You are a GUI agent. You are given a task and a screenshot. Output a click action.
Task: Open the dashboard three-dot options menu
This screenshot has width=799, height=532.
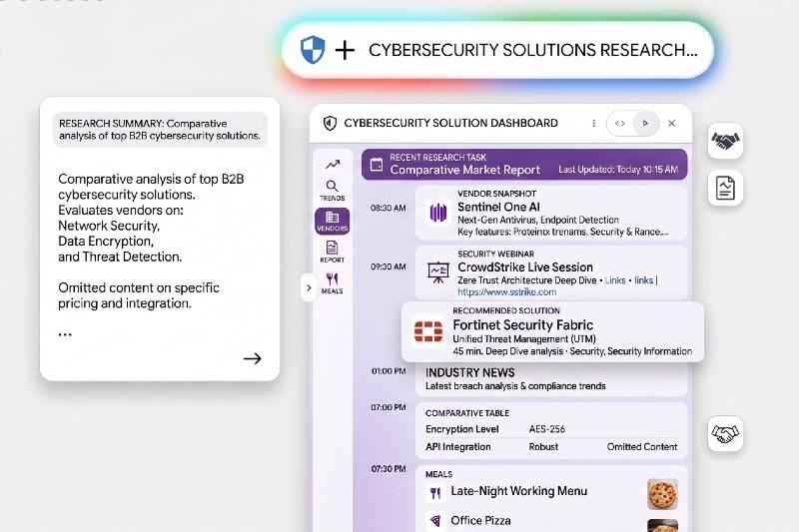[x=593, y=123]
